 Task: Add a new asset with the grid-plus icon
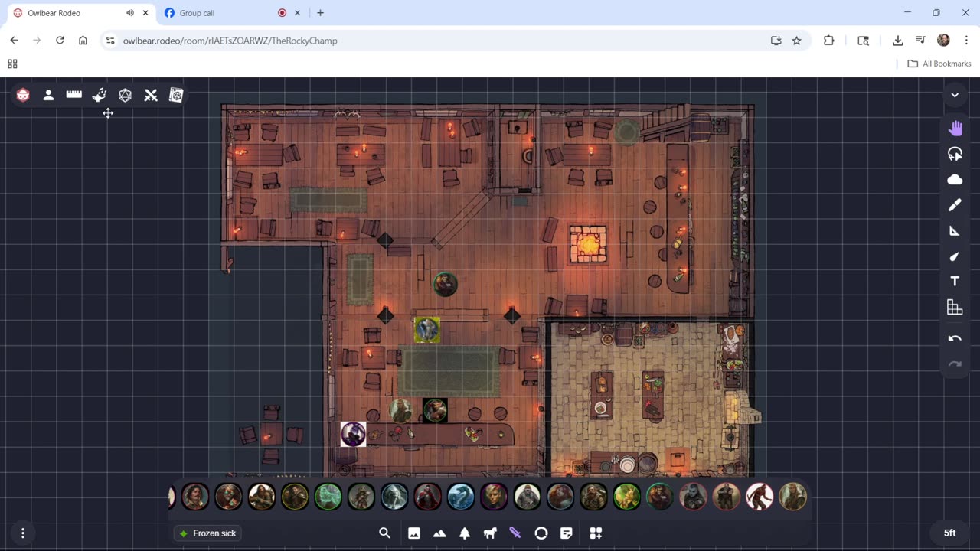tap(596, 533)
